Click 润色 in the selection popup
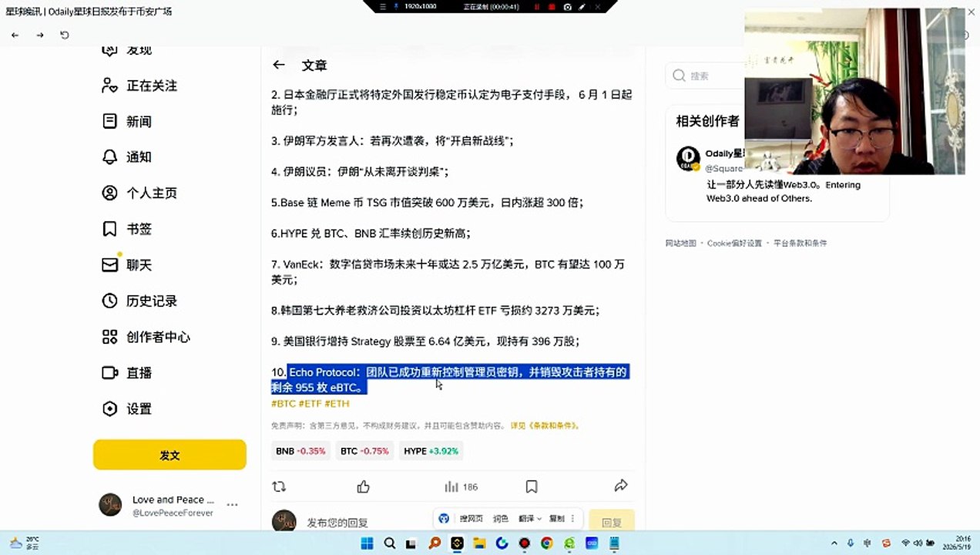The height and width of the screenshot is (555, 980). pyautogui.click(x=501, y=519)
